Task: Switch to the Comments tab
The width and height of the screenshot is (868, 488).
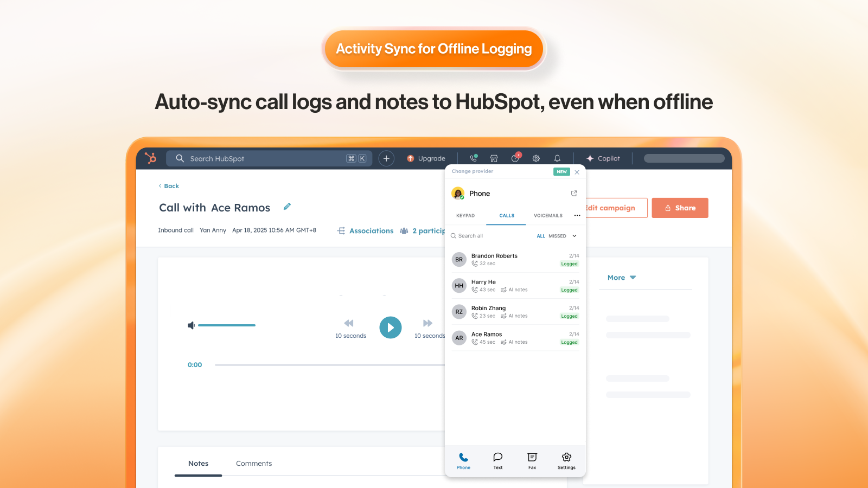Action: tap(254, 464)
